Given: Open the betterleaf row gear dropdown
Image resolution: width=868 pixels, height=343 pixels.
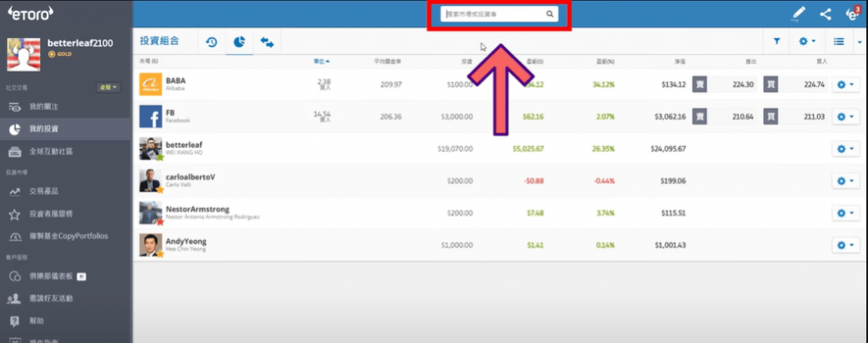Looking at the screenshot, I should (847, 149).
